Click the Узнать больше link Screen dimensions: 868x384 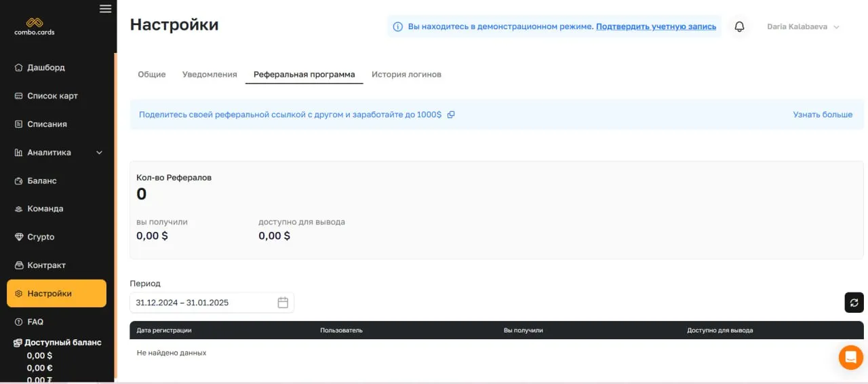(x=823, y=115)
